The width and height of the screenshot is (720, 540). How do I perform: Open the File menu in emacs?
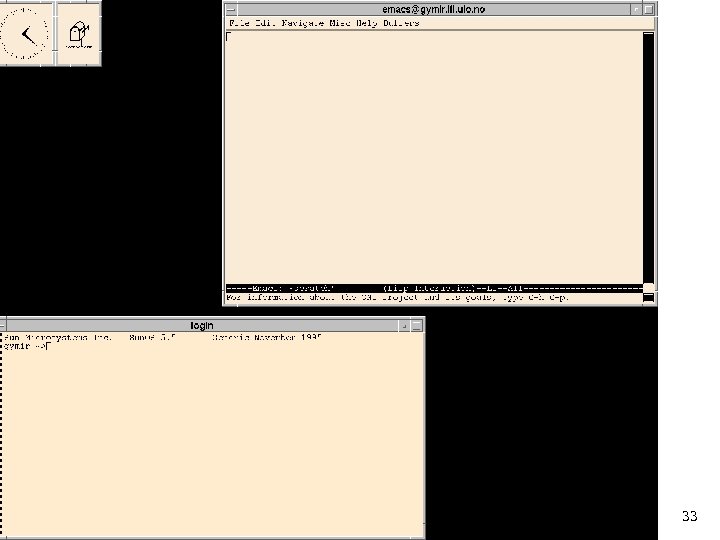[x=239, y=23]
